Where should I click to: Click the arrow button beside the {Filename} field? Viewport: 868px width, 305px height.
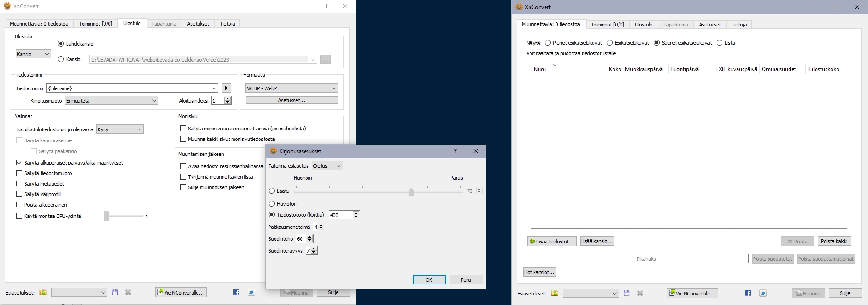click(226, 88)
